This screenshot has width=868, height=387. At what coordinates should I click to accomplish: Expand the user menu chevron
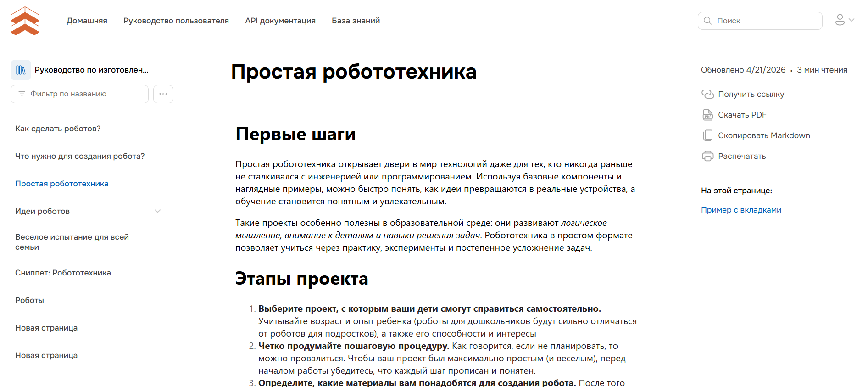pos(851,20)
